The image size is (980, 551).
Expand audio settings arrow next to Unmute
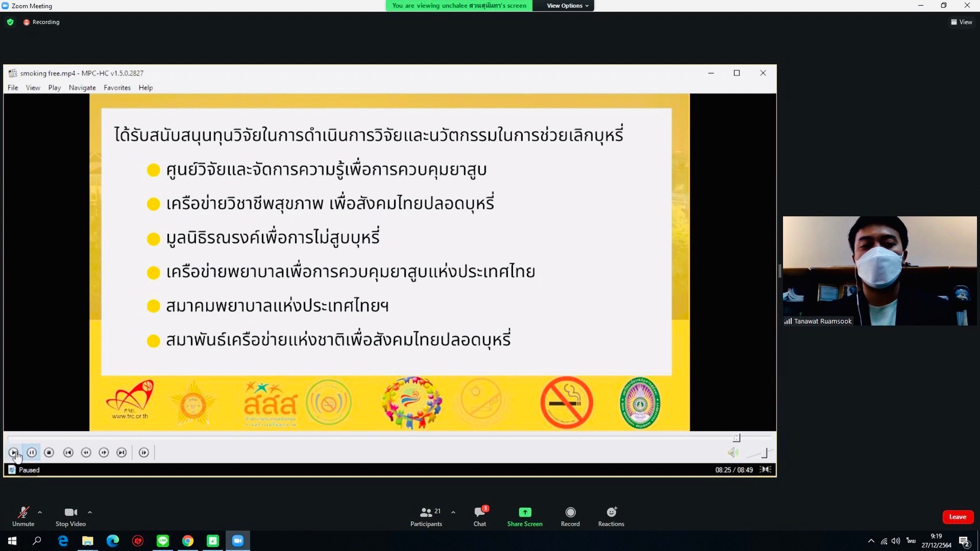[x=40, y=513]
